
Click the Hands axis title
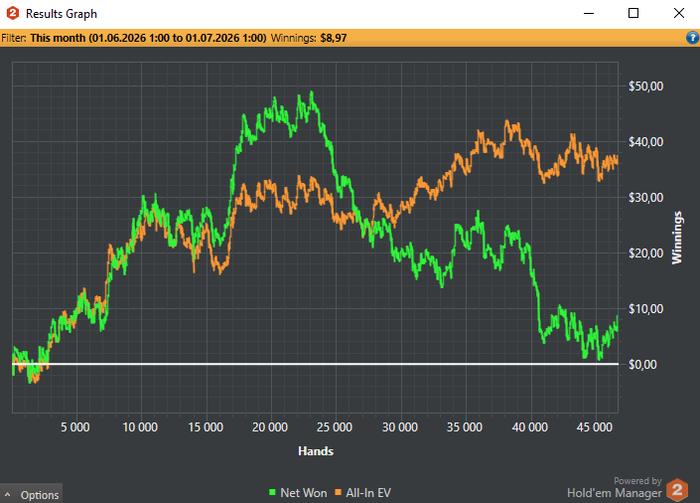tap(316, 451)
